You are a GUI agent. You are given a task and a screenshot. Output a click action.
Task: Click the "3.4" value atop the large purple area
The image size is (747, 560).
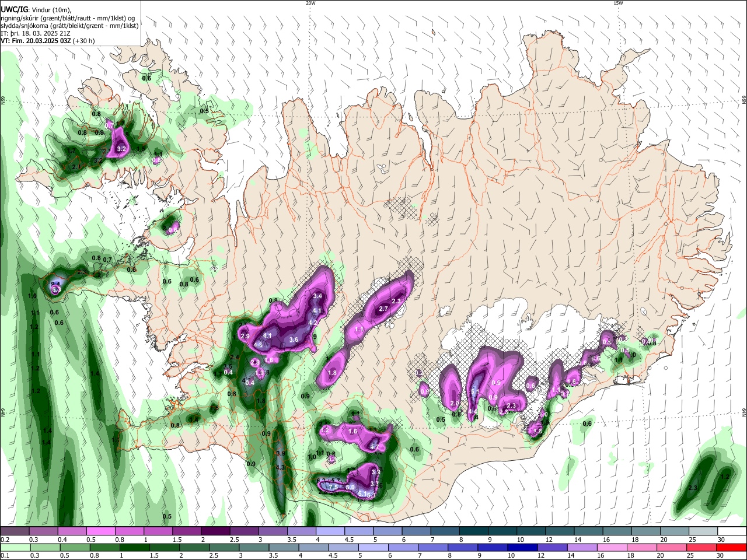tap(317, 296)
